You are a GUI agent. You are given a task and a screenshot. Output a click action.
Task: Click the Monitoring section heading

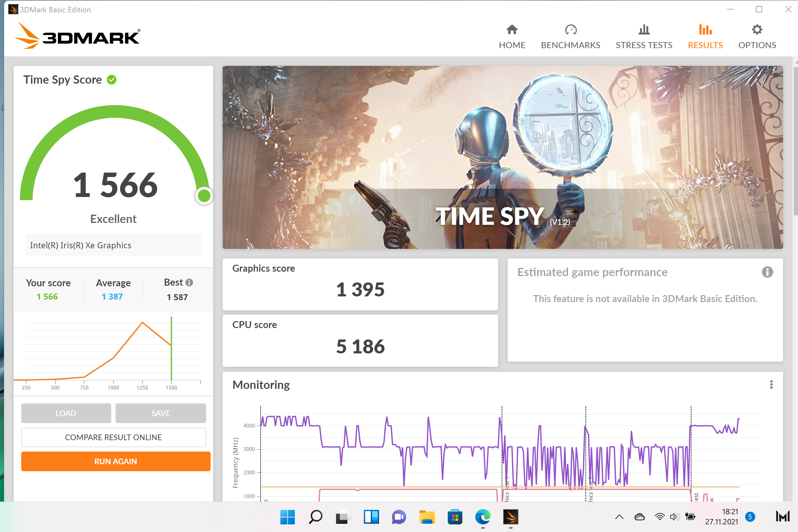pyautogui.click(x=261, y=385)
